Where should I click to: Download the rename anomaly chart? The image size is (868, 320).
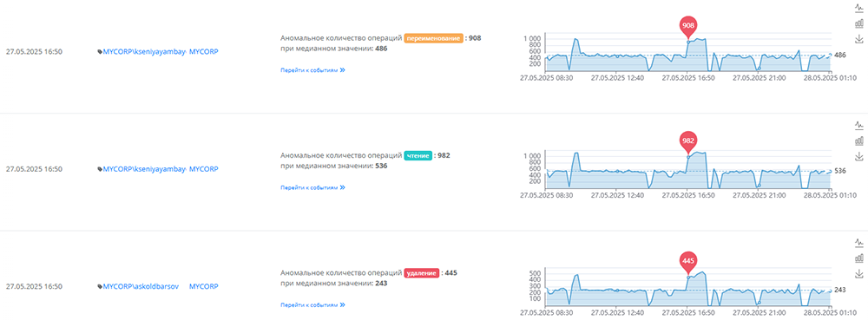point(859,39)
